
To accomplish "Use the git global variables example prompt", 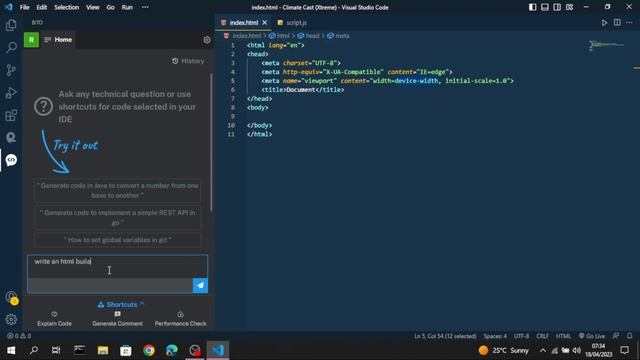I will point(118,240).
